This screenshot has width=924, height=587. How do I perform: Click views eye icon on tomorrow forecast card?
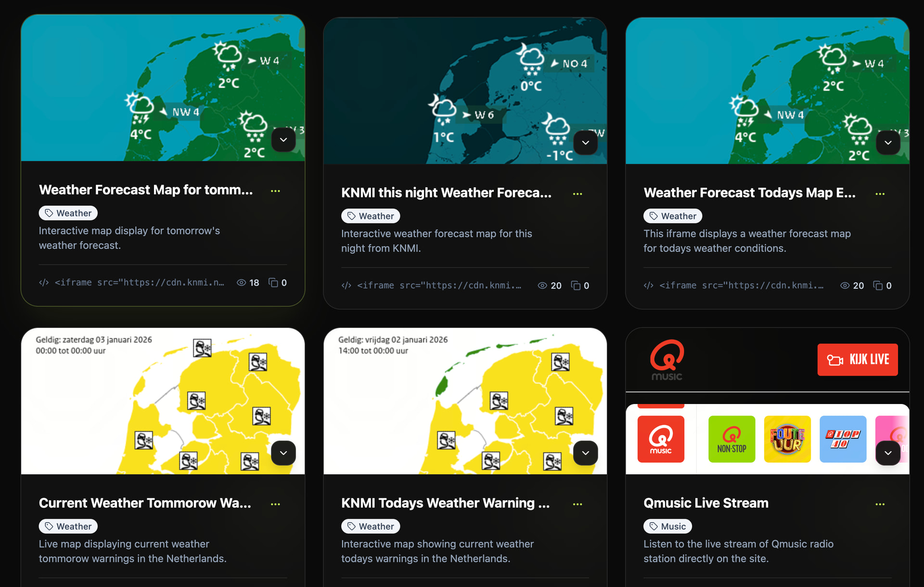(241, 283)
